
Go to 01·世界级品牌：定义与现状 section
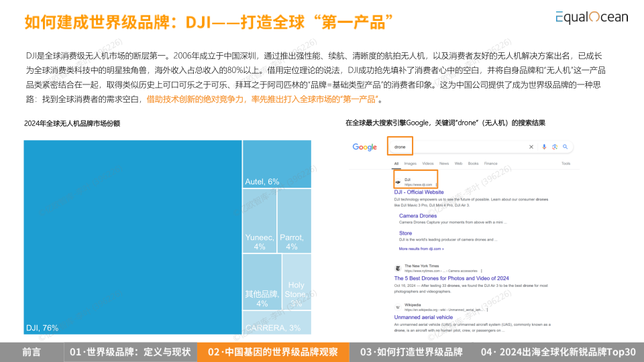click(x=130, y=352)
